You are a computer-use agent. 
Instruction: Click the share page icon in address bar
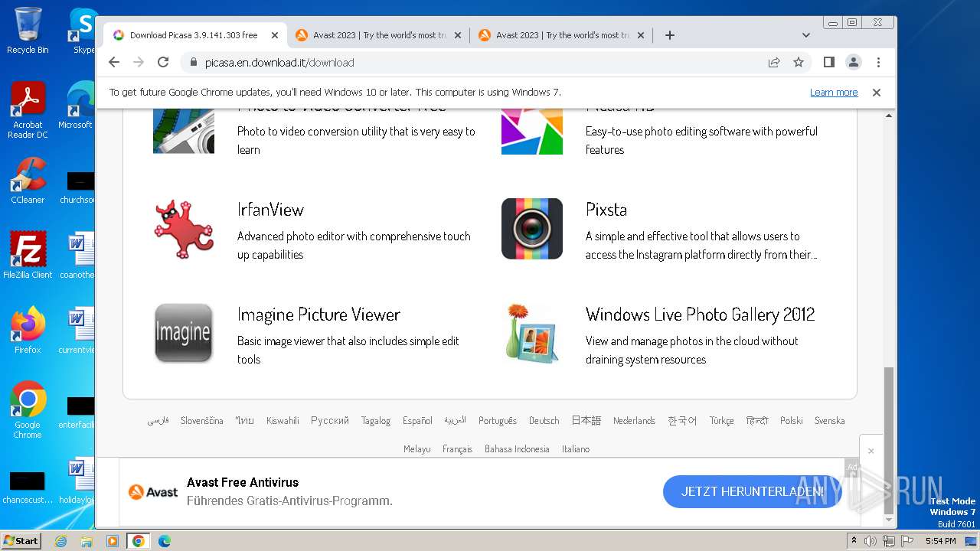click(x=774, y=62)
